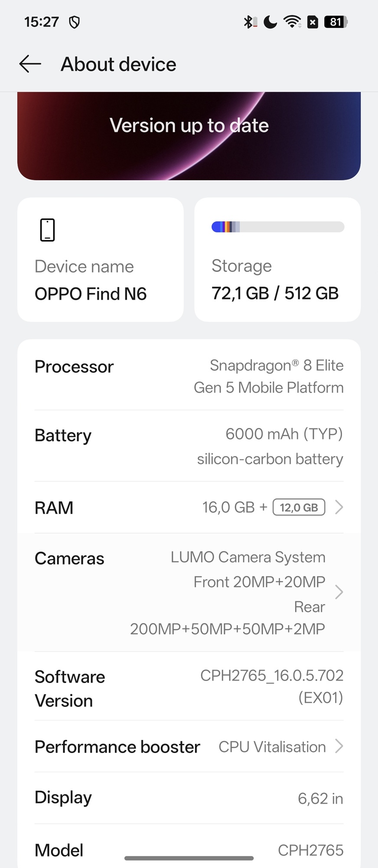The width and height of the screenshot is (378, 868).
Task: Tap the Wi-Fi status icon
Action: 292,22
